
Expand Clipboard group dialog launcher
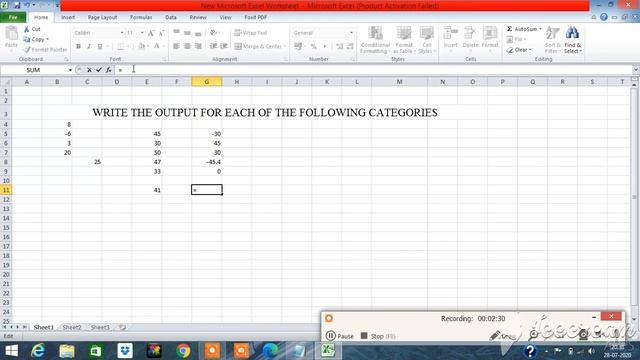66,60
